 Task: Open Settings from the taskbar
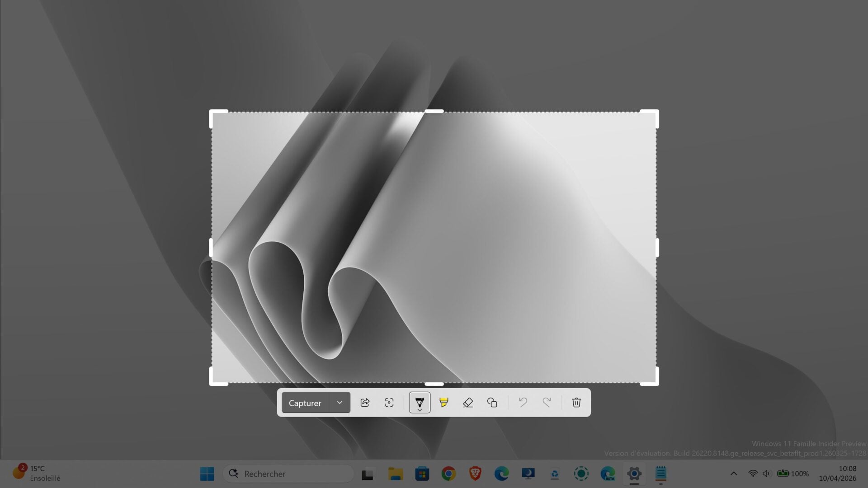(634, 474)
